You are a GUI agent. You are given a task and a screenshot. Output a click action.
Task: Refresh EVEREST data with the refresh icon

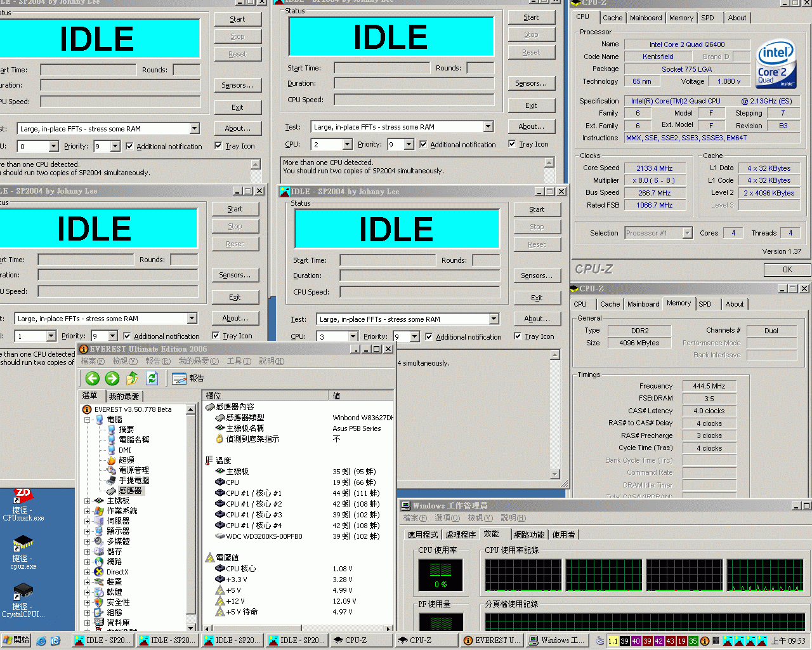pyautogui.click(x=152, y=378)
